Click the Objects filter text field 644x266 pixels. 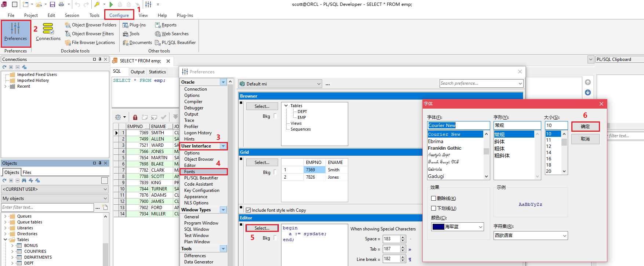[x=48, y=207]
